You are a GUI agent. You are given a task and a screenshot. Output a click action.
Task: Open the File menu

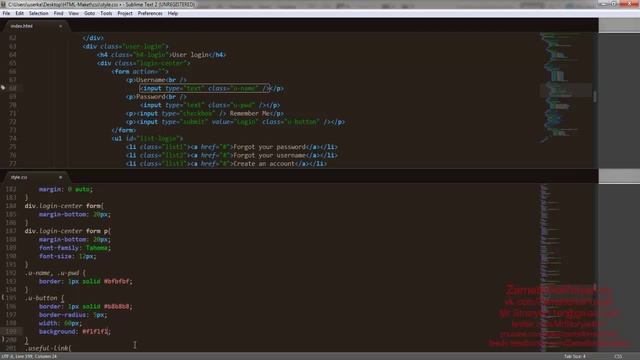click(x=6, y=13)
